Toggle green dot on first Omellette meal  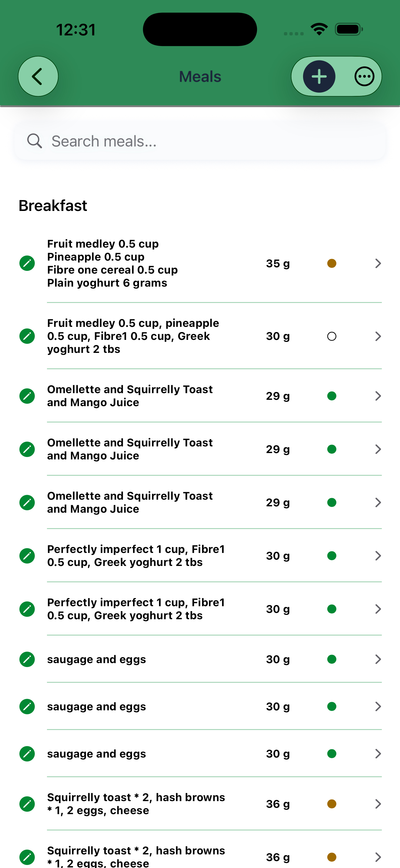pyautogui.click(x=332, y=396)
